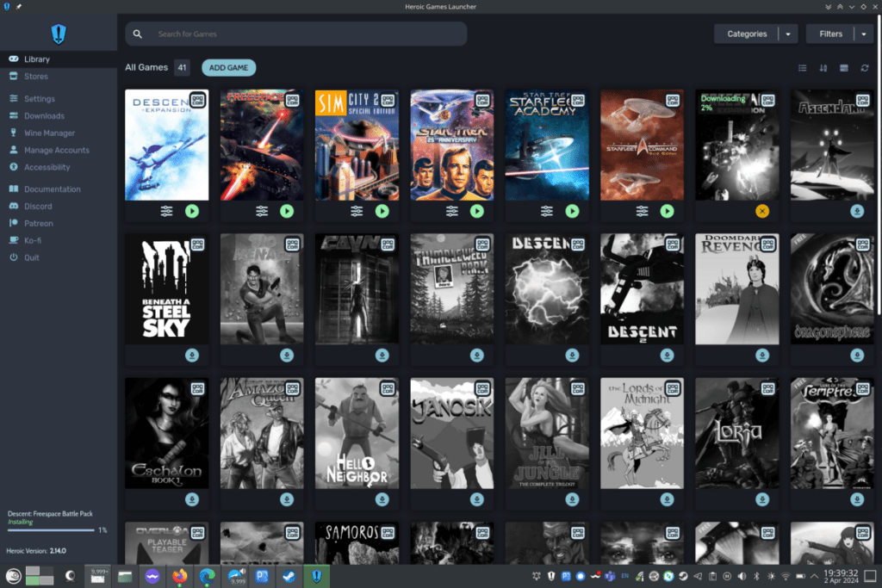Go to Downloads in the sidebar
This screenshot has height=588, width=882.
[x=44, y=116]
